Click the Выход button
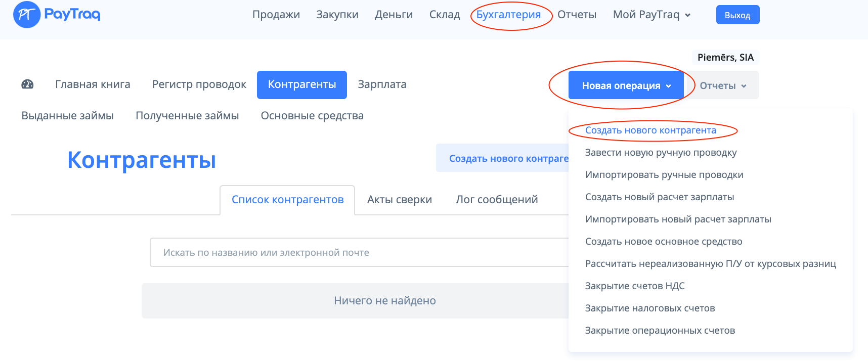The image size is (868, 363). point(737,15)
